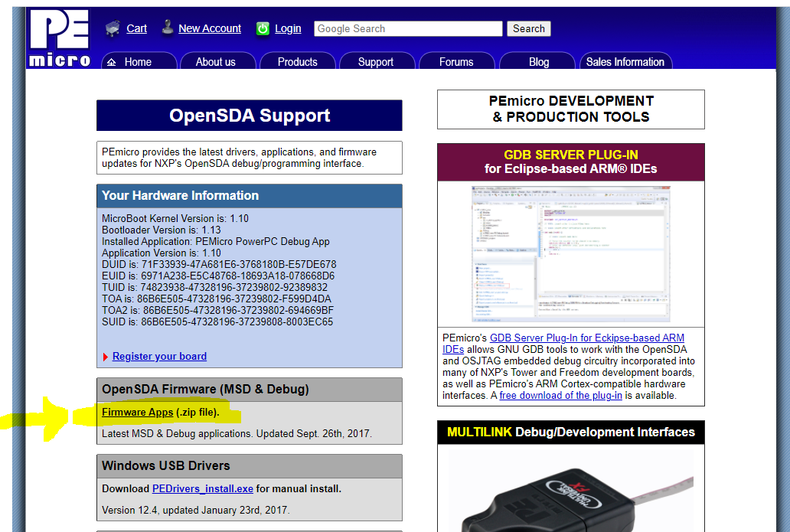Click the free download of the plug-in link

[560, 395]
